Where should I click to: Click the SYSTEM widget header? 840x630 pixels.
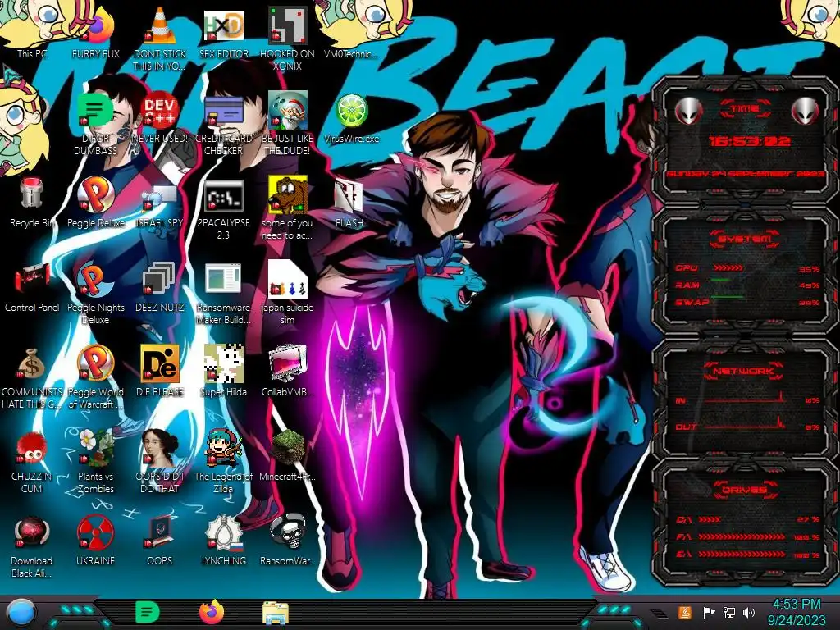745,239
